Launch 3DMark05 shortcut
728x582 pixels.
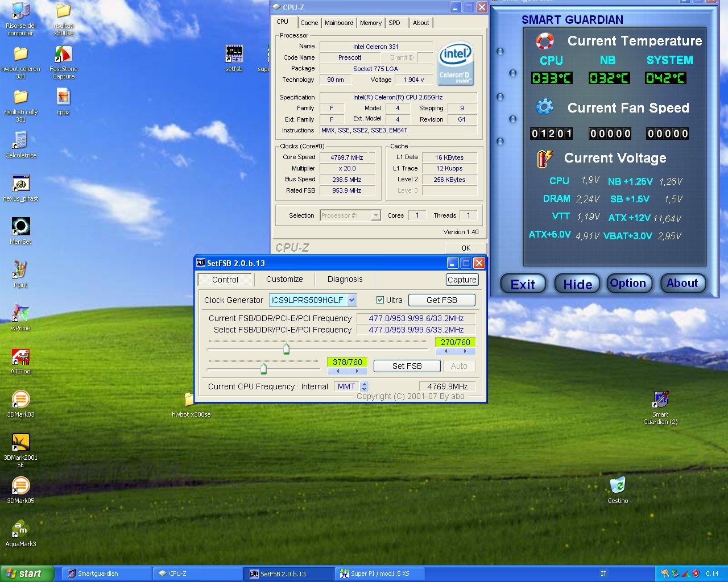(20, 490)
